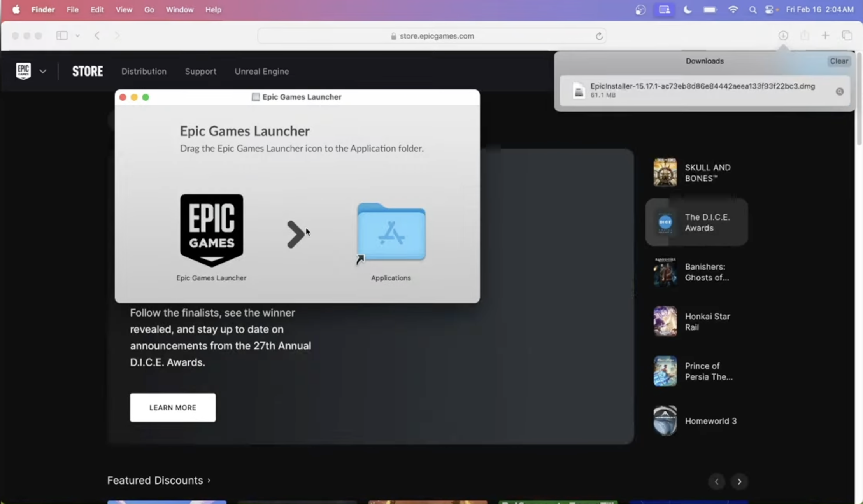
Task: Select Unreal Engine navigation item
Action: point(261,72)
